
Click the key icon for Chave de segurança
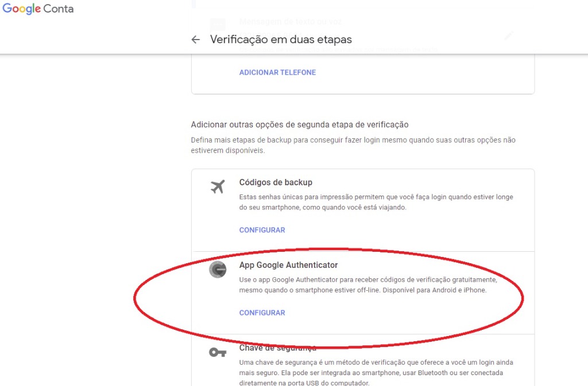pyautogui.click(x=218, y=352)
